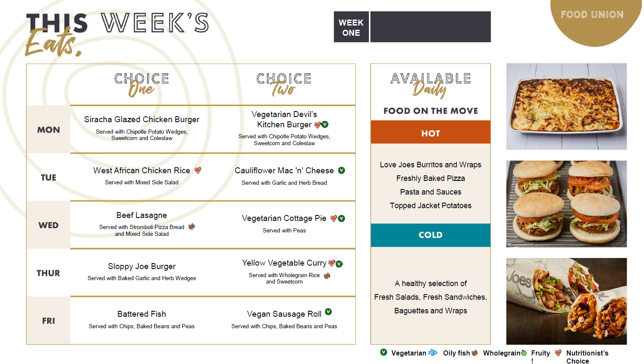Click the vegetarian icon beside Cauliflower Mac 'n' Cheese
The width and height of the screenshot is (644, 364).
coord(342,170)
